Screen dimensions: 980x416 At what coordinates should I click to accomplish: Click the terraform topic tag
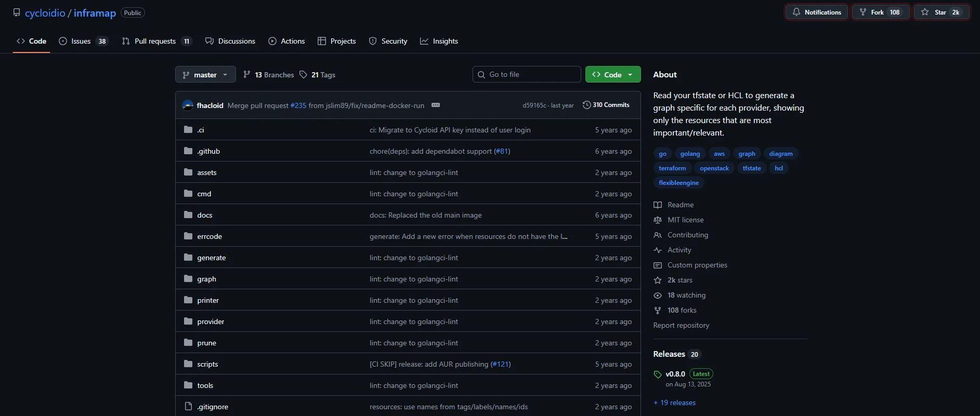click(x=672, y=168)
